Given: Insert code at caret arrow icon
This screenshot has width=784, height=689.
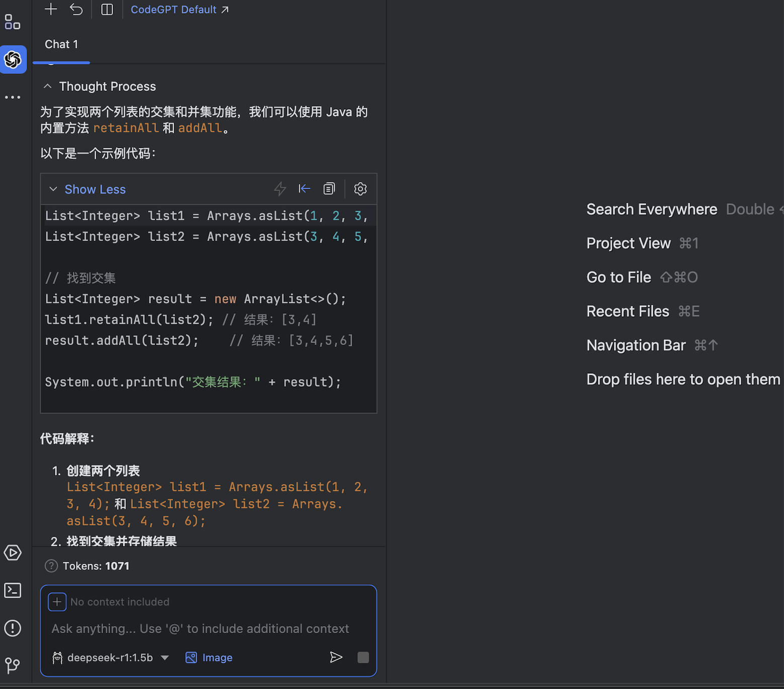Looking at the screenshot, I should pyautogui.click(x=304, y=189).
